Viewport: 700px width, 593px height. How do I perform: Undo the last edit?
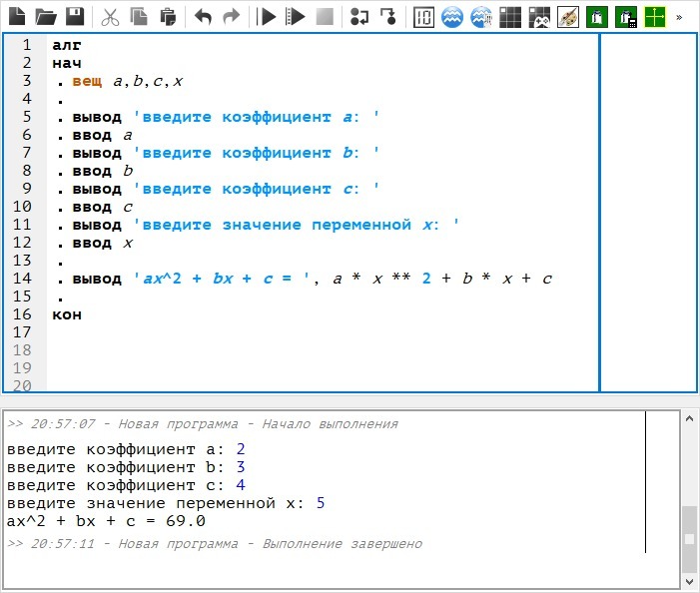(203, 16)
